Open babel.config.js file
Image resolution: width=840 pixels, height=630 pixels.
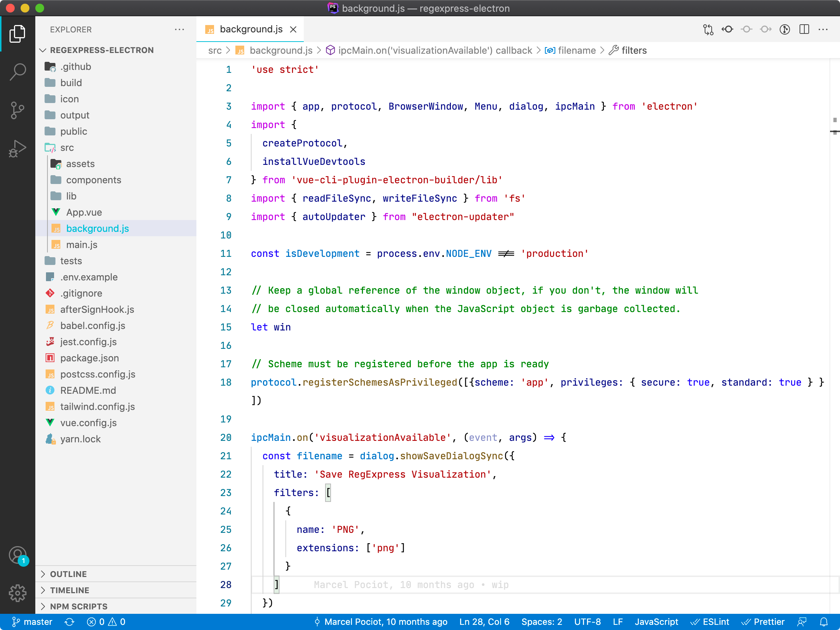[116, 326]
